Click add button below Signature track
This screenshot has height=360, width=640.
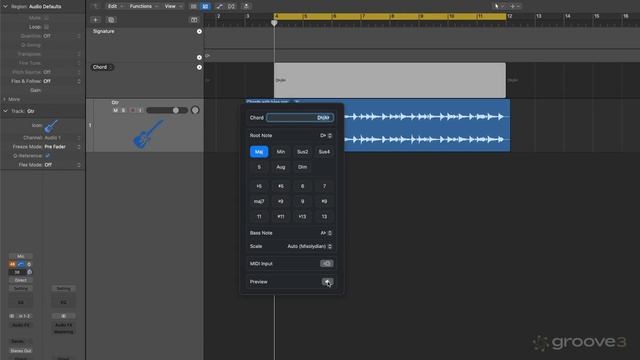(x=199, y=58)
